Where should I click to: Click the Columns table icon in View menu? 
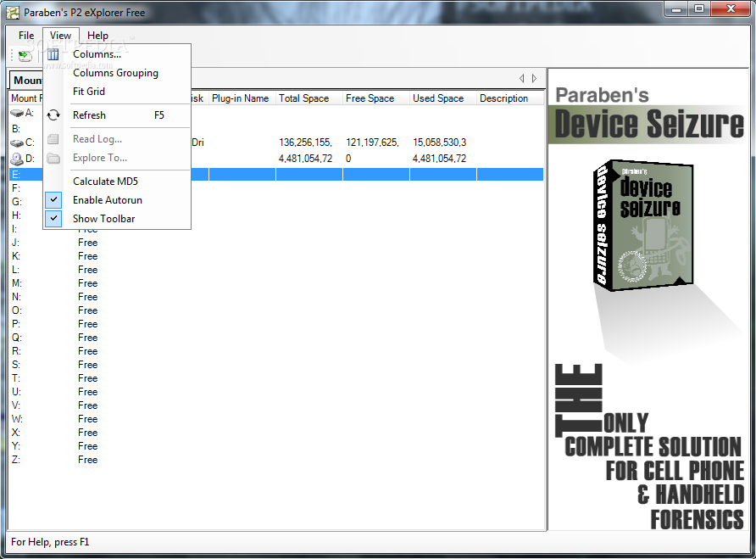[x=53, y=54]
